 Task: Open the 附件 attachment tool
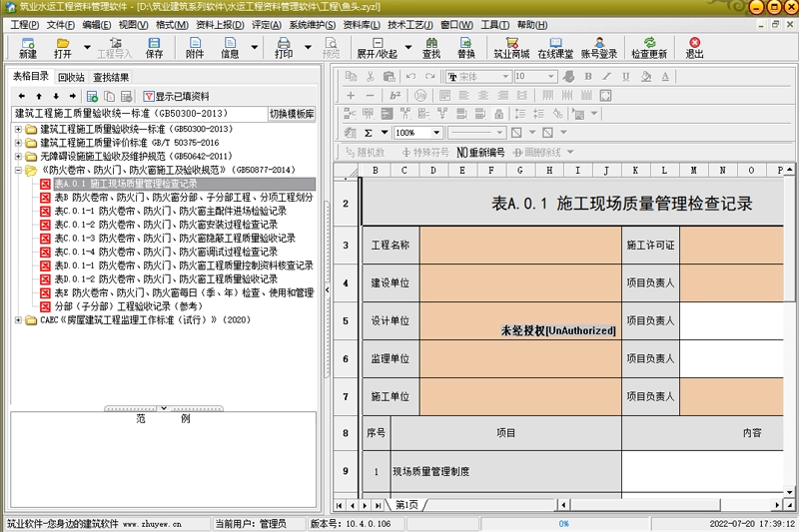tap(195, 48)
